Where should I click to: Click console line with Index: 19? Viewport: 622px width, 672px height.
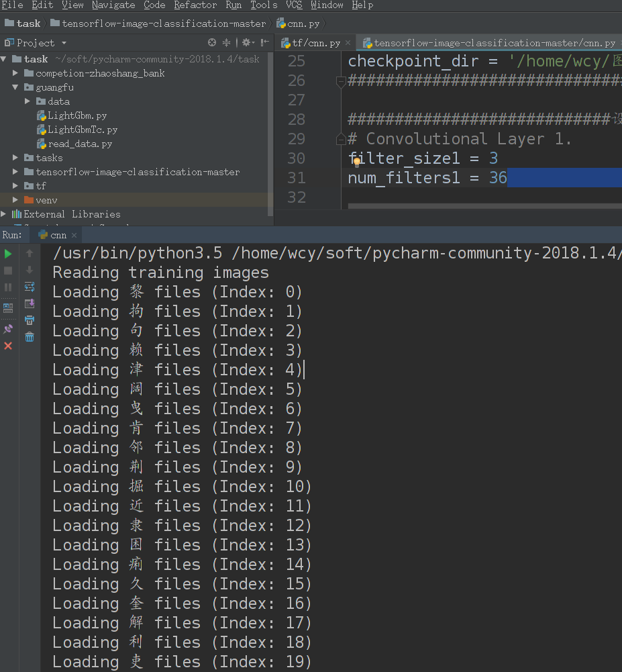click(x=182, y=662)
